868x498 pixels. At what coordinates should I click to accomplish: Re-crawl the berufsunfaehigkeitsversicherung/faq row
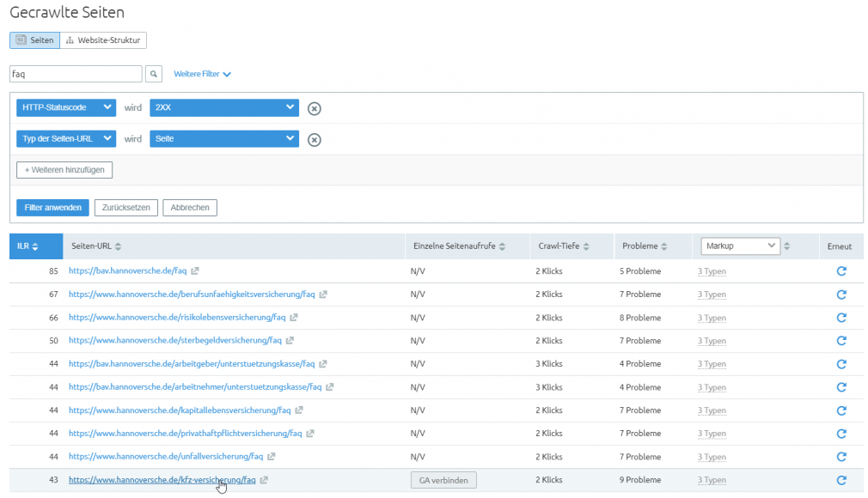pyautogui.click(x=841, y=295)
